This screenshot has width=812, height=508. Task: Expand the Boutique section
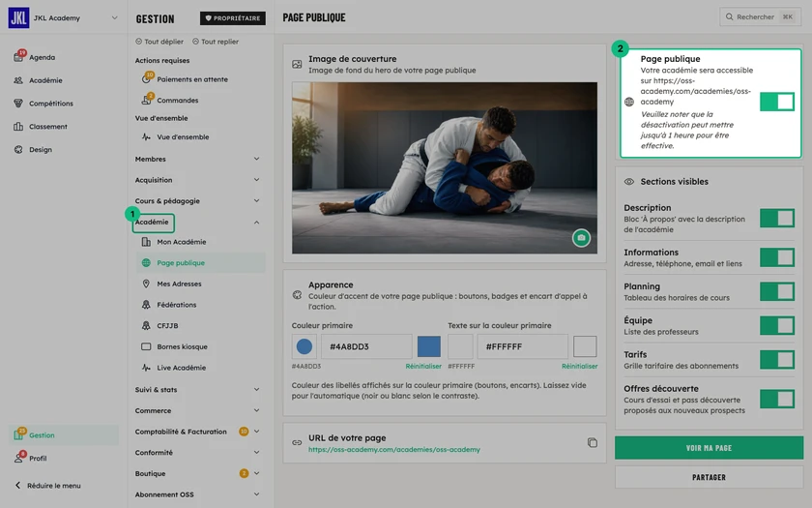(256, 473)
